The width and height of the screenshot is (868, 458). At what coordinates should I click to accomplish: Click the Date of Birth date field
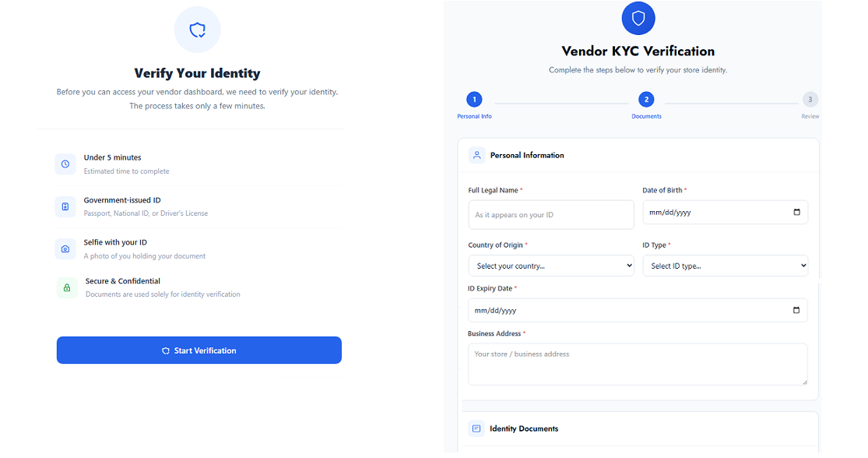pyautogui.click(x=708, y=212)
